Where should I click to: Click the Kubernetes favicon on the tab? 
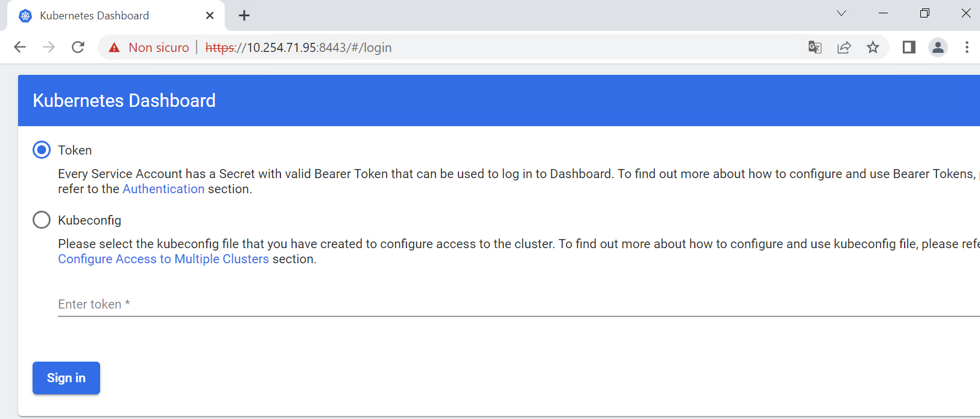tap(25, 16)
